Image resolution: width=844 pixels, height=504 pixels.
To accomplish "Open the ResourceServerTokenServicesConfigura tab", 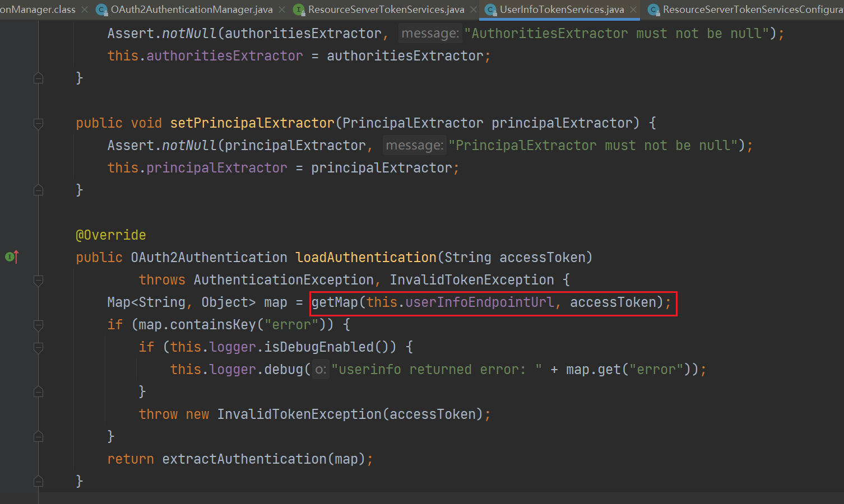I will [752, 10].
